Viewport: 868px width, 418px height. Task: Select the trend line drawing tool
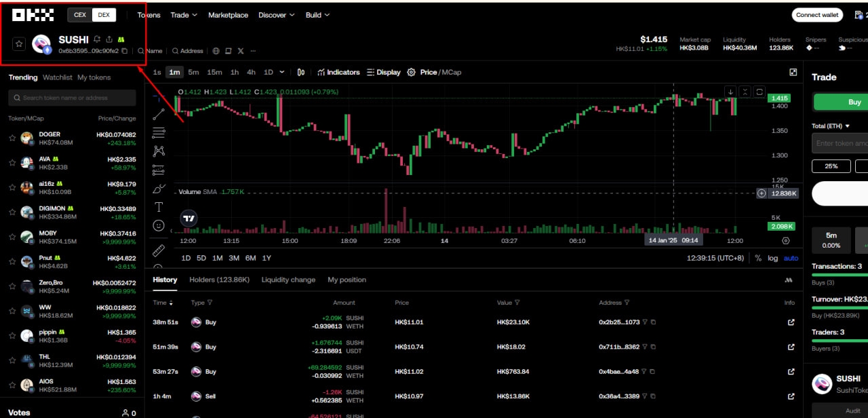click(159, 114)
